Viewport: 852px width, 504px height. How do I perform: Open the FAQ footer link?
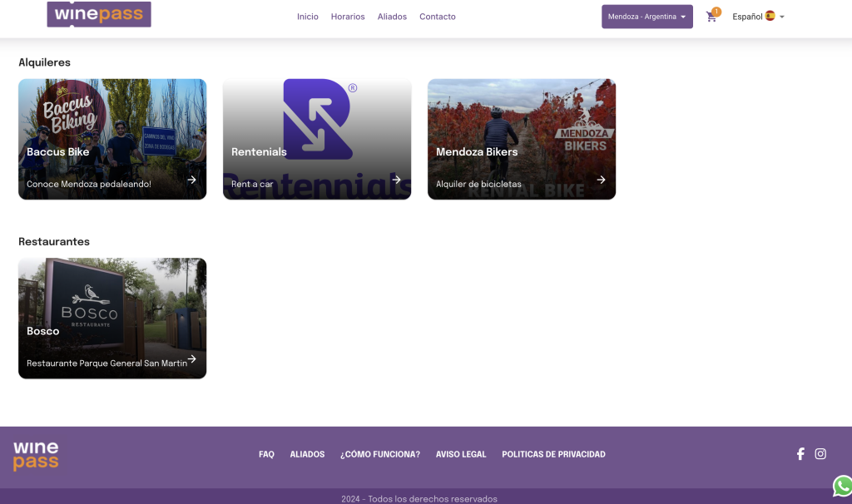tap(266, 455)
